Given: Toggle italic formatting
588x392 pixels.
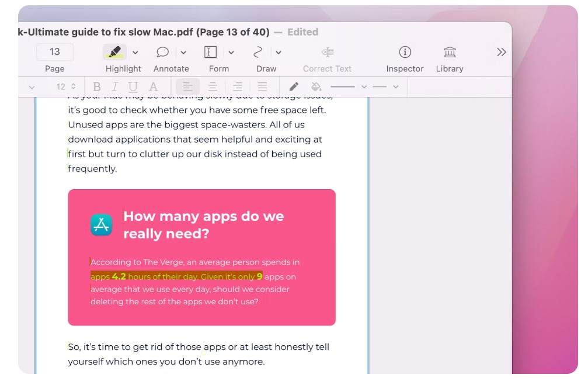Looking at the screenshot, I should tap(115, 86).
